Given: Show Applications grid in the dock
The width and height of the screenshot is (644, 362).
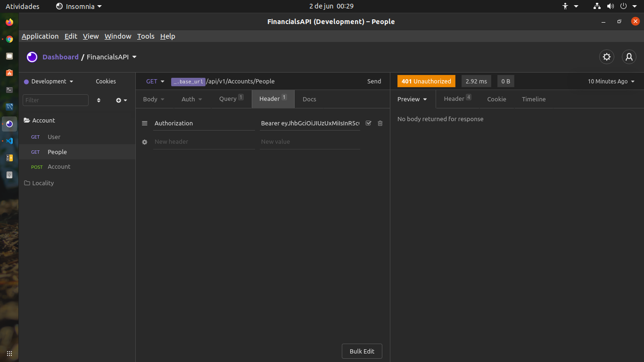Looking at the screenshot, I should 9,354.
